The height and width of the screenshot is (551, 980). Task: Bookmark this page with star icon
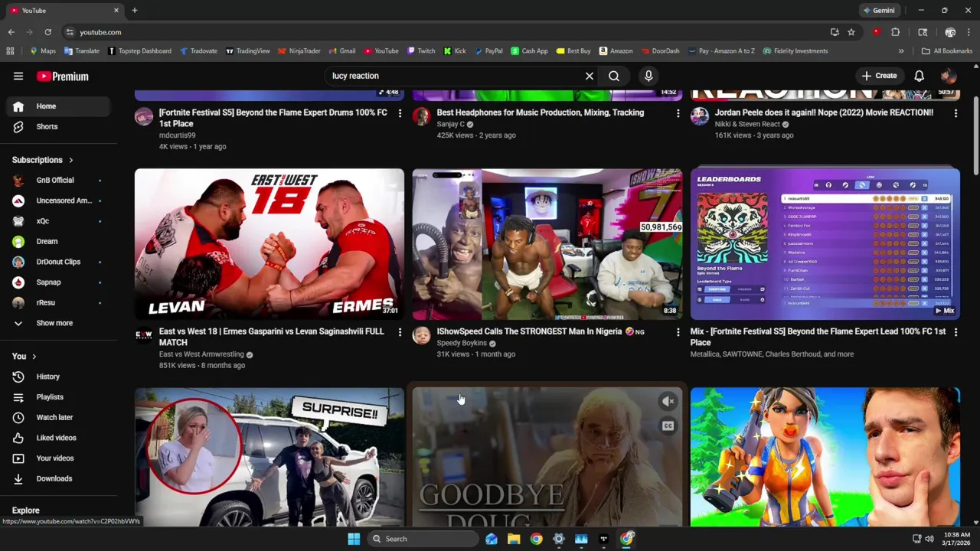point(851,32)
